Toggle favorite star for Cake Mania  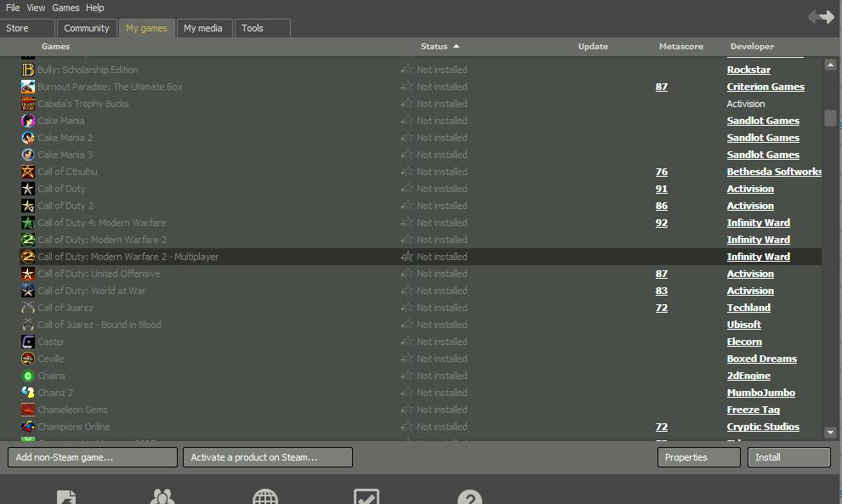coord(407,121)
